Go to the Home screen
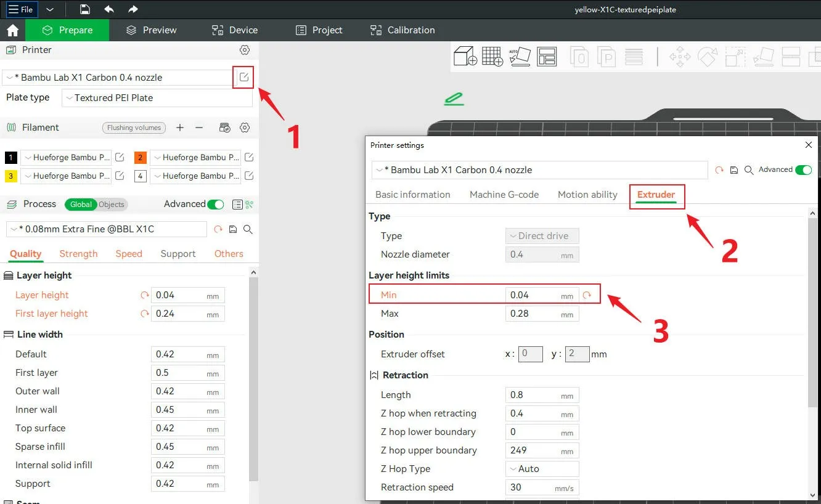The image size is (821, 504). 13,30
